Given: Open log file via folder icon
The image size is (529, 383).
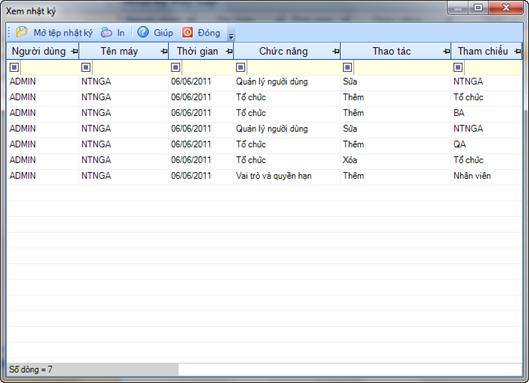Looking at the screenshot, I should [x=22, y=32].
